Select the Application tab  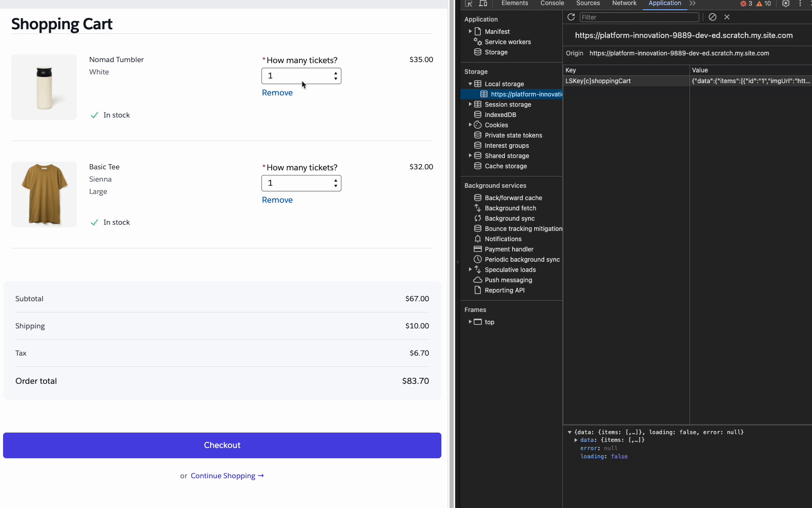tap(665, 3)
